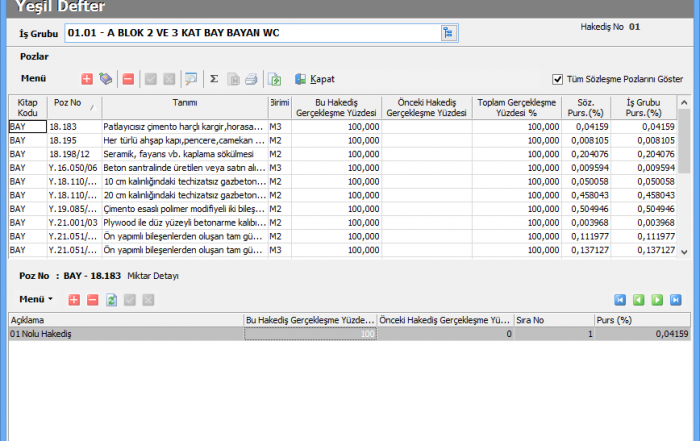The image size is (700, 441).
Task: Click the green refresh icon in lower toolbar
Action: click(112, 299)
